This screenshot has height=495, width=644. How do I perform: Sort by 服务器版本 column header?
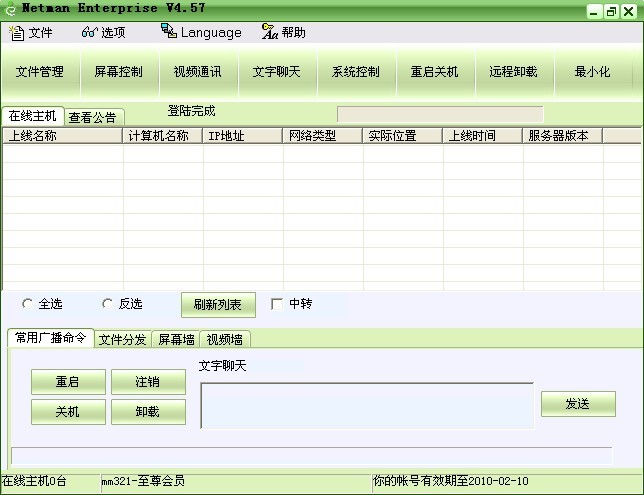point(563,136)
